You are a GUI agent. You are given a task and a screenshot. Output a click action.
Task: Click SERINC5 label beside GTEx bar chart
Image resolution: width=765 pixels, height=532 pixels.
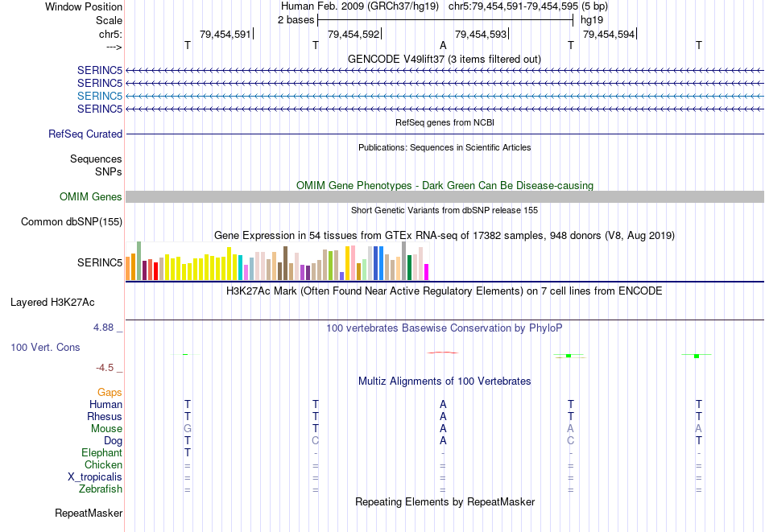[100, 263]
